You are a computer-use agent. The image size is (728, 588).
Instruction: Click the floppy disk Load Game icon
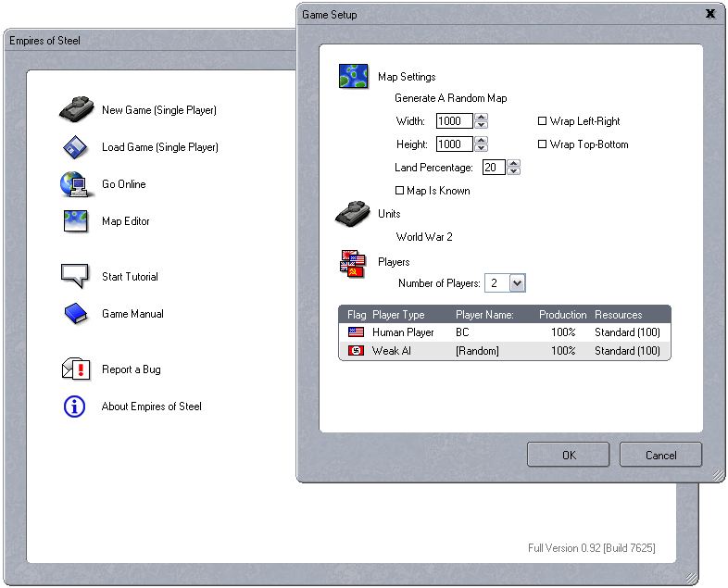click(75, 147)
